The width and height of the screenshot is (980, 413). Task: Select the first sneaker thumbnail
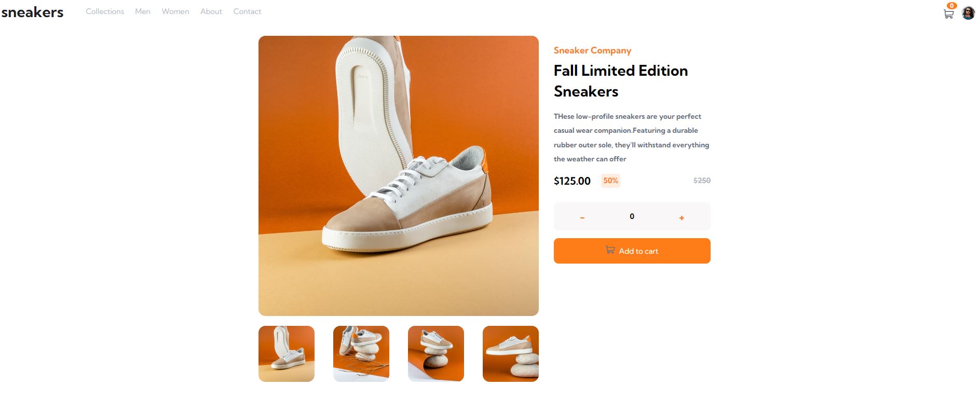[286, 353]
